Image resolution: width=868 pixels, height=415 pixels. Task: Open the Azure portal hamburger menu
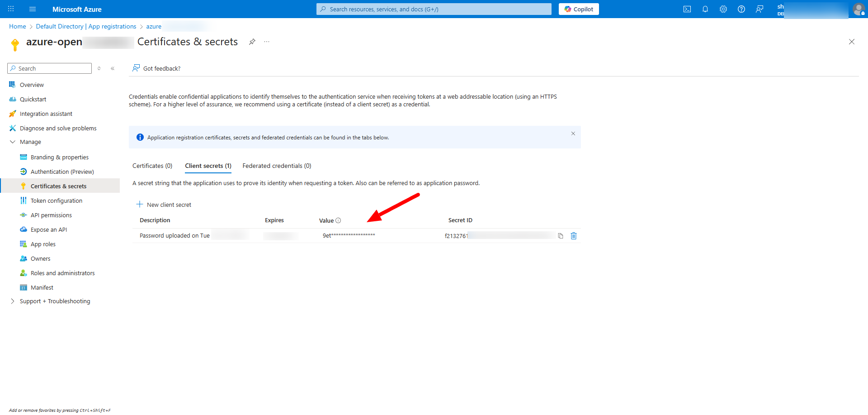coord(33,9)
